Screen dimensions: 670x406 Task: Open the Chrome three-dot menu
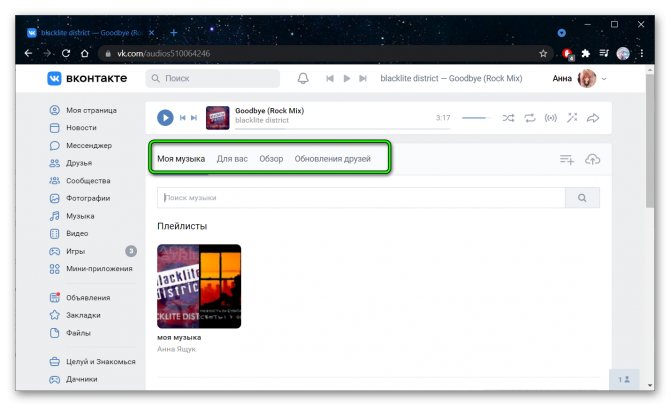[641, 53]
